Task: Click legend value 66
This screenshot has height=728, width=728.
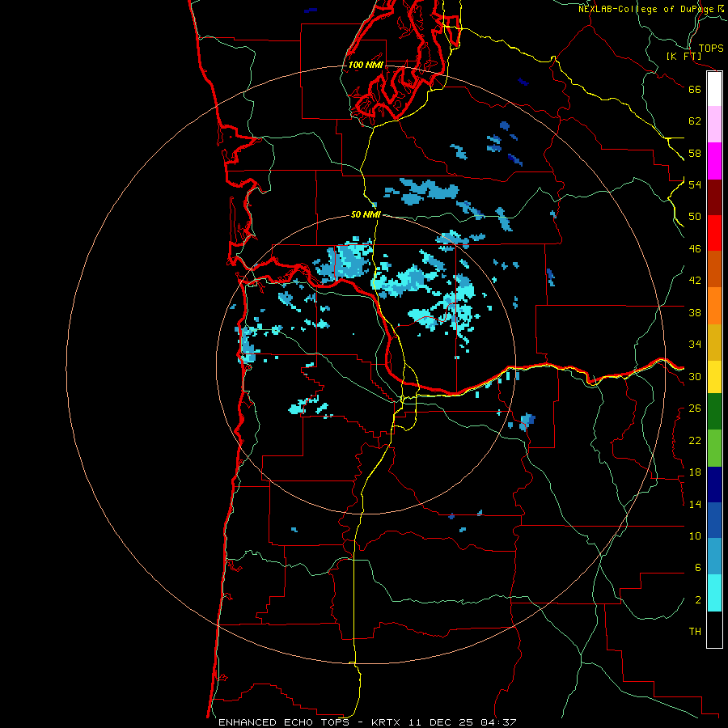Action: point(695,89)
